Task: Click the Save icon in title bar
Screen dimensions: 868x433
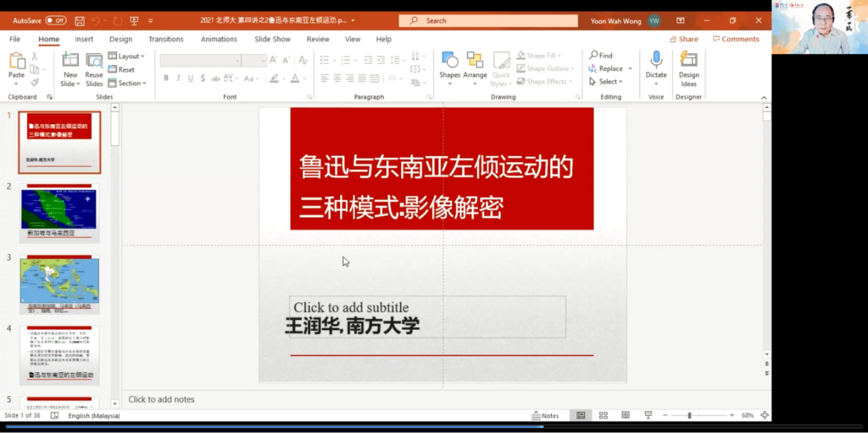Action: coord(79,21)
